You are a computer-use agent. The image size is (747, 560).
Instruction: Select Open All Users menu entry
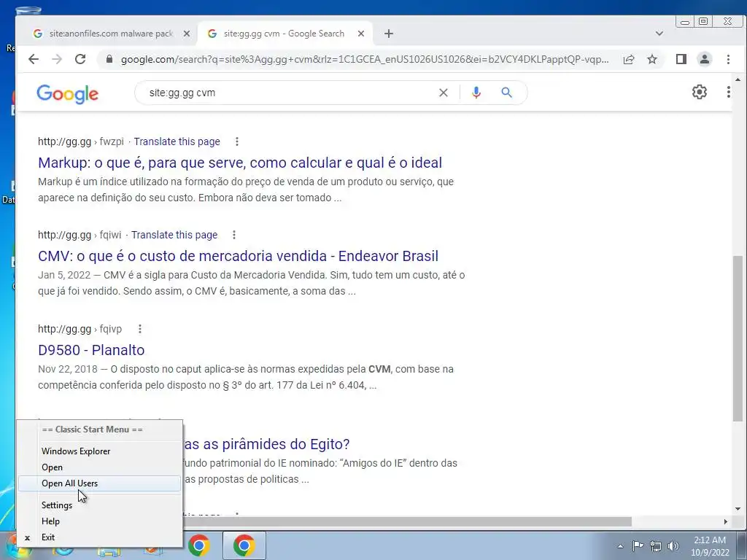click(99, 483)
